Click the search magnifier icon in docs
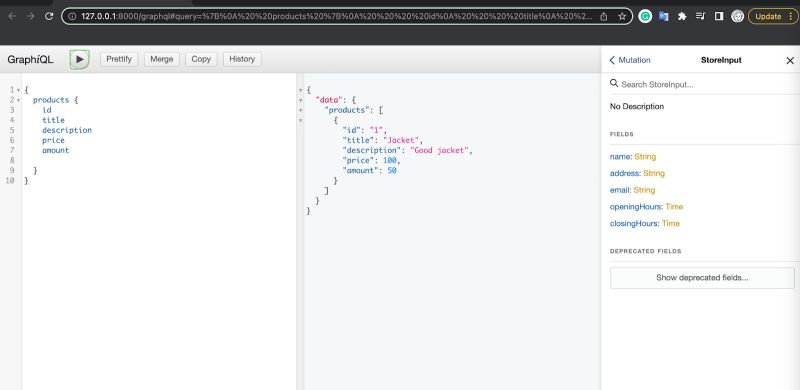The height and width of the screenshot is (390, 800). click(x=614, y=83)
